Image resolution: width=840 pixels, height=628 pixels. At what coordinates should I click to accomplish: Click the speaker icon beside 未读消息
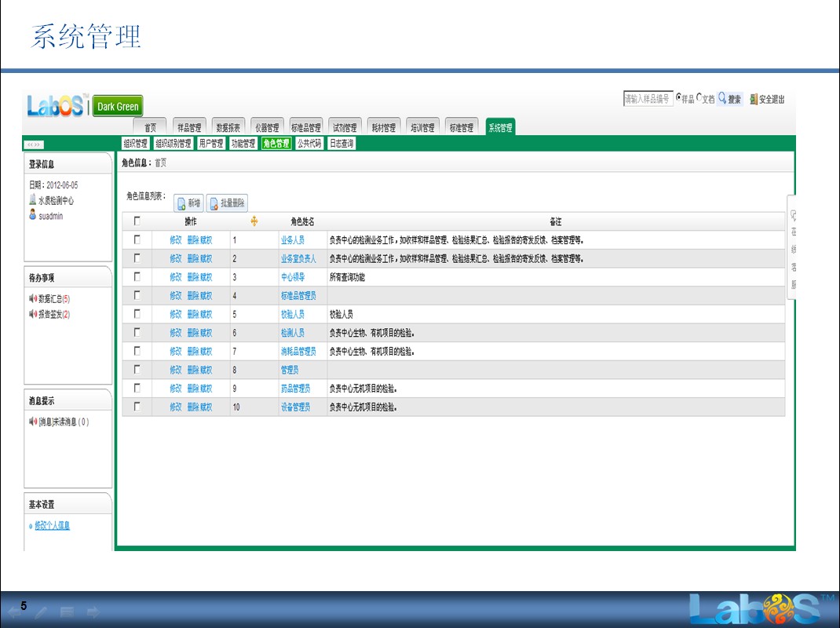click(x=33, y=422)
